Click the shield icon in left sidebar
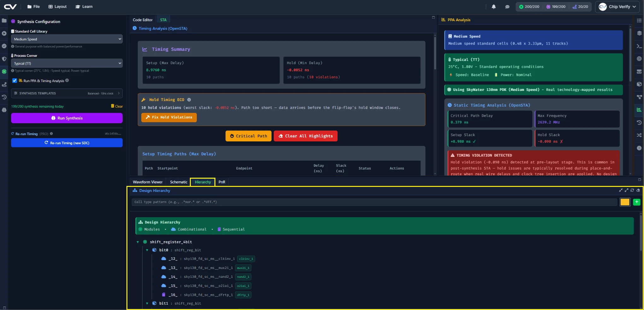The image size is (644, 310). (4, 59)
